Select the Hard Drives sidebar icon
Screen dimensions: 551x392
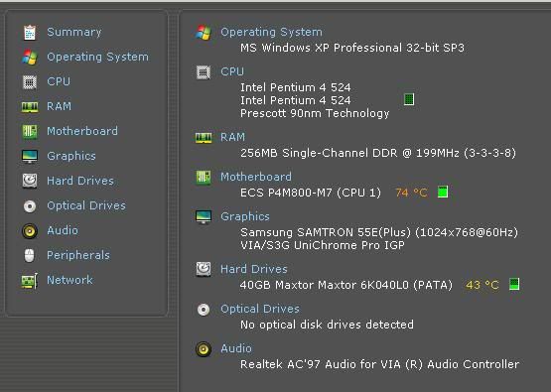(x=30, y=181)
